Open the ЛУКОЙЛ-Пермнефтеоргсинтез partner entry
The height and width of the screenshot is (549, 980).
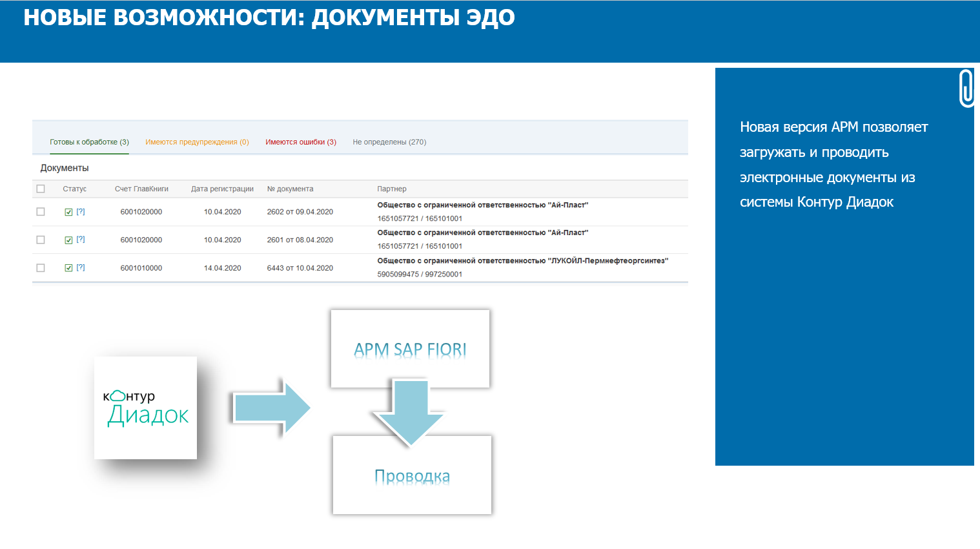(522, 261)
